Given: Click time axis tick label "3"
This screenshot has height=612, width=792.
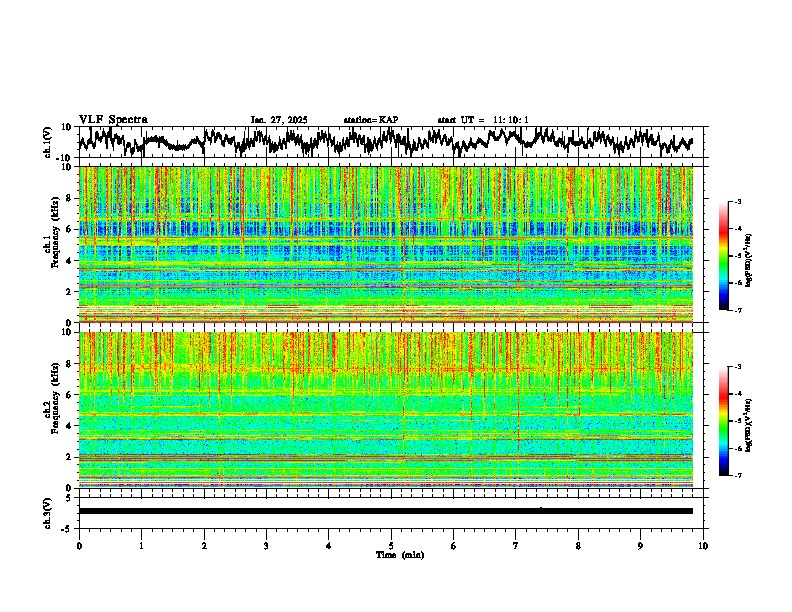Looking at the screenshot, I should click(266, 546).
